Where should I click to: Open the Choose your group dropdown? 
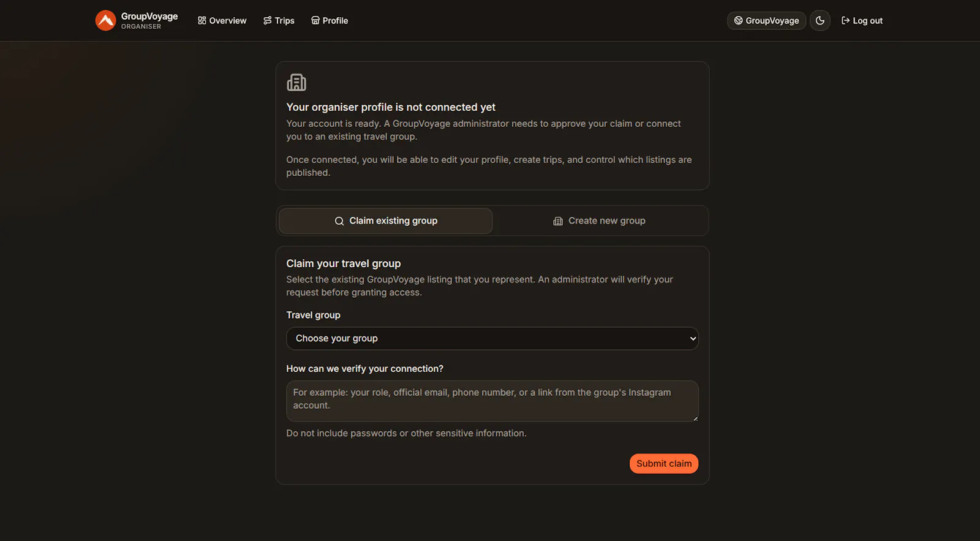pyautogui.click(x=492, y=338)
